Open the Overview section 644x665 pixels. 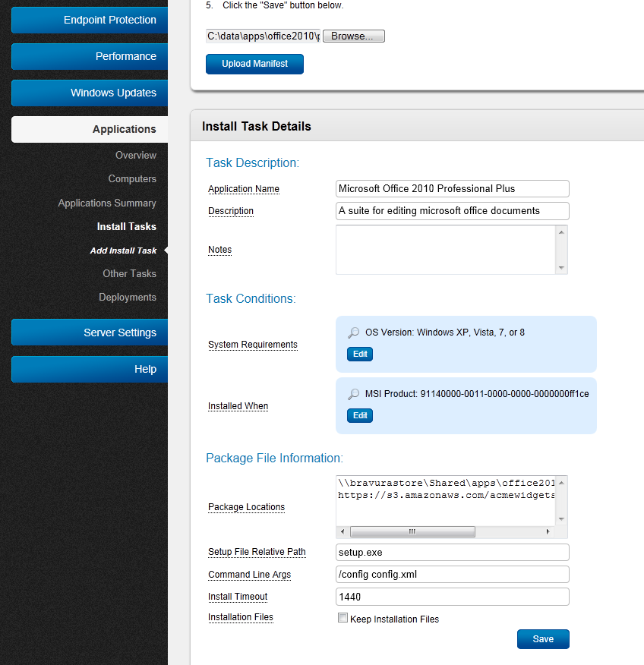pos(136,155)
